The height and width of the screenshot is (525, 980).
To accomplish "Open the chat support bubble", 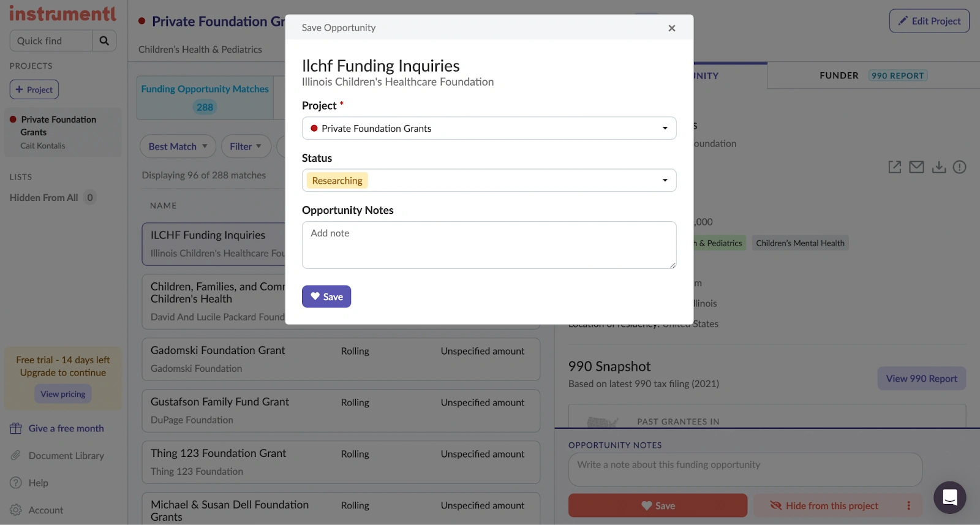I will 949,497.
